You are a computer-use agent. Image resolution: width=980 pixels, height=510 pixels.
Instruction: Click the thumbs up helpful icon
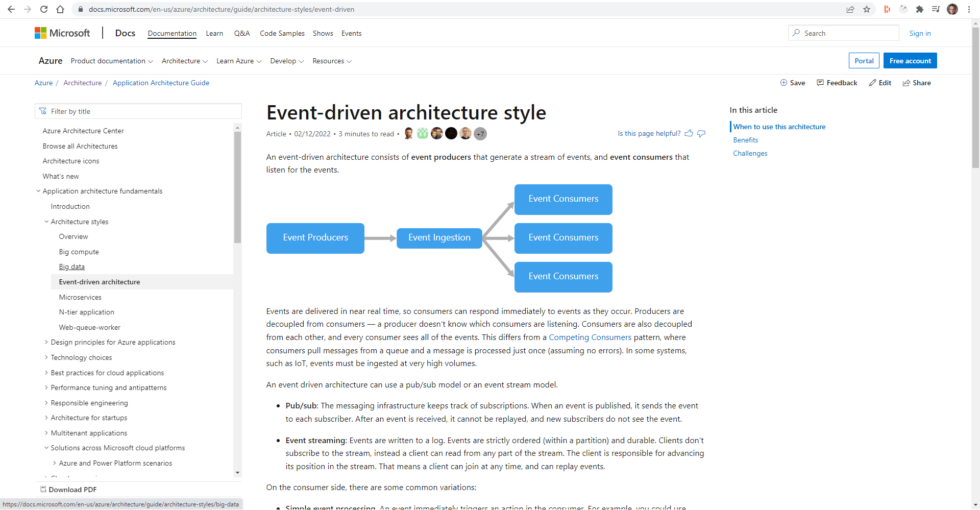point(689,133)
